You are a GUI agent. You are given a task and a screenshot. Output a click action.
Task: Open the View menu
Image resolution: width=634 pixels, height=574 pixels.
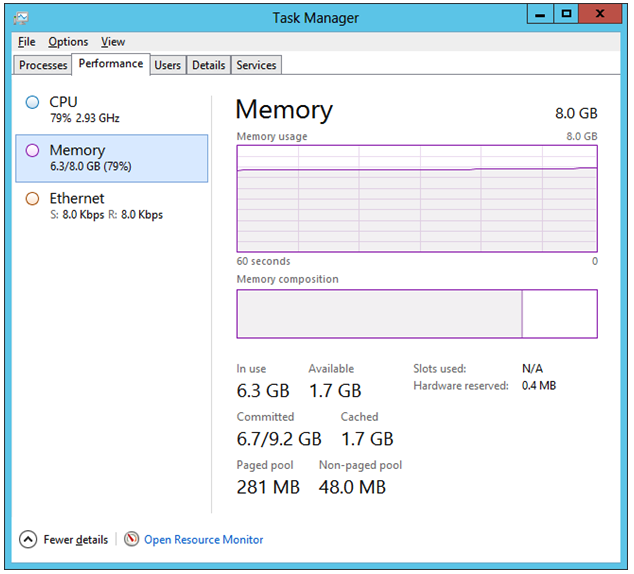[x=113, y=42]
